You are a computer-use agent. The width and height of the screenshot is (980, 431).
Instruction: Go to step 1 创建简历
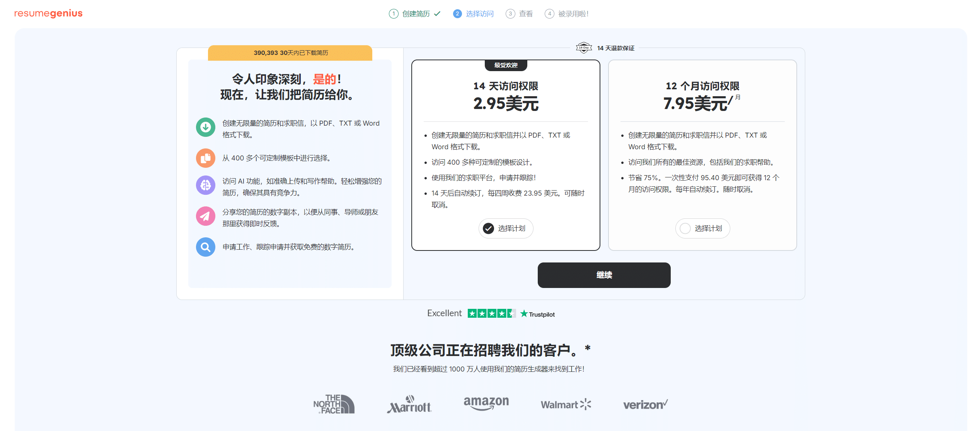point(414,14)
